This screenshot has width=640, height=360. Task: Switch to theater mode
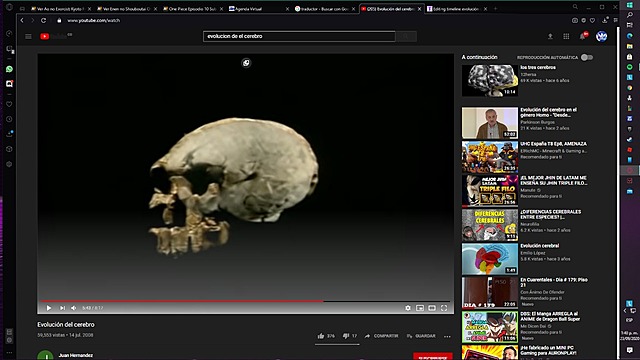[x=432, y=308]
